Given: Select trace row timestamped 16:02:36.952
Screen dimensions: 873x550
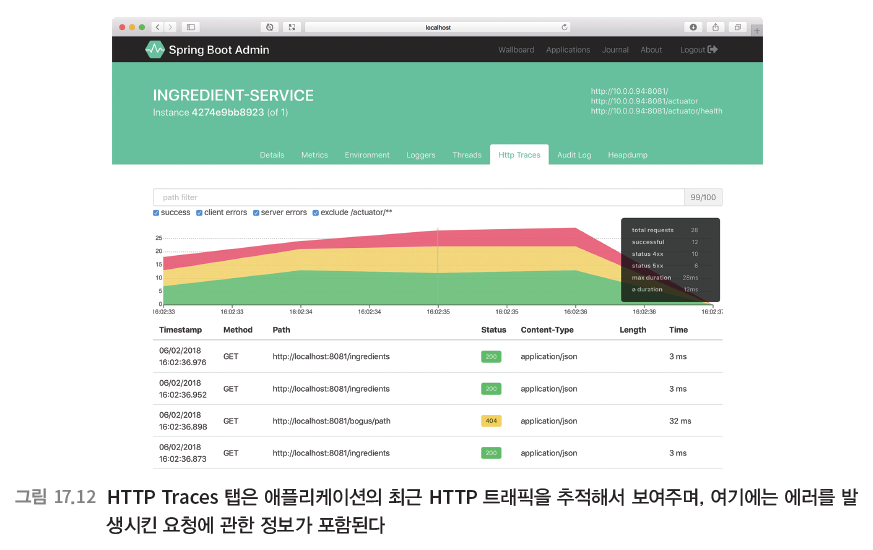Looking at the screenshot, I should tap(438, 389).
